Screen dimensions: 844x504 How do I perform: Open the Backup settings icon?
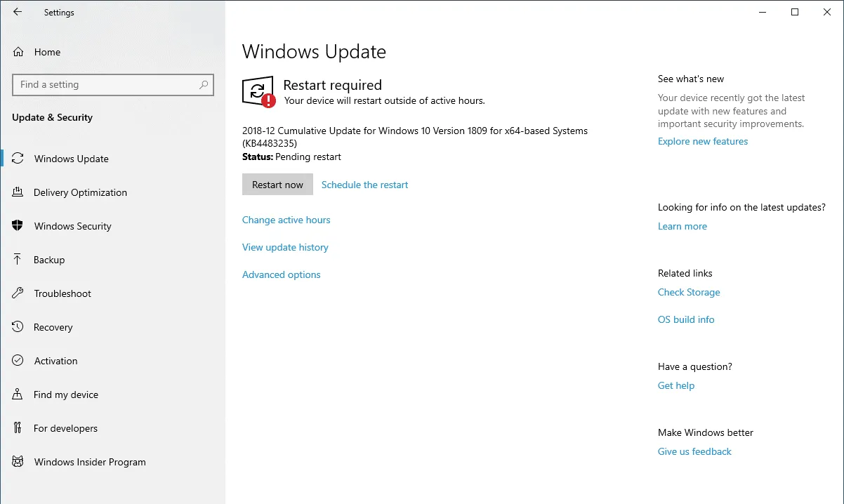[18, 259]
